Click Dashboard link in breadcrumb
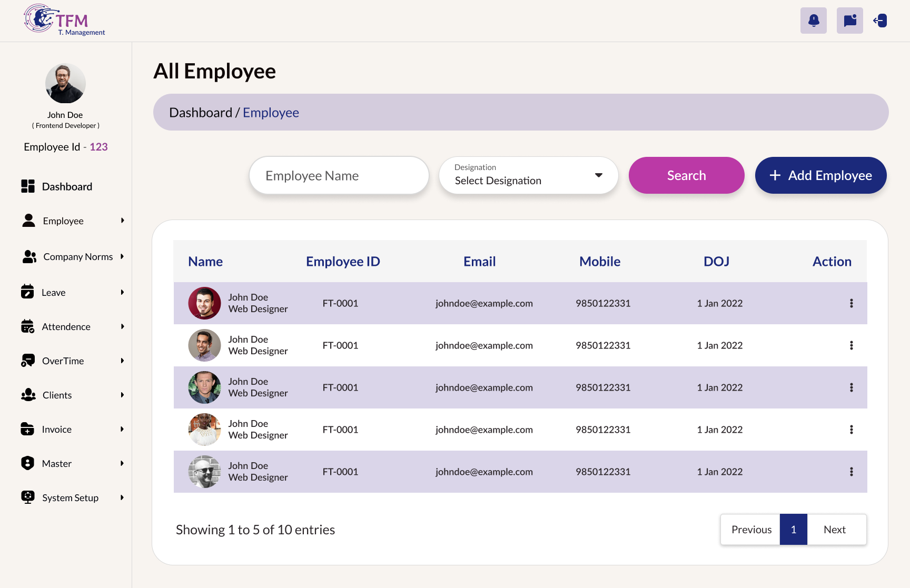This screenshot has width=910, height=588. [201, 113]
